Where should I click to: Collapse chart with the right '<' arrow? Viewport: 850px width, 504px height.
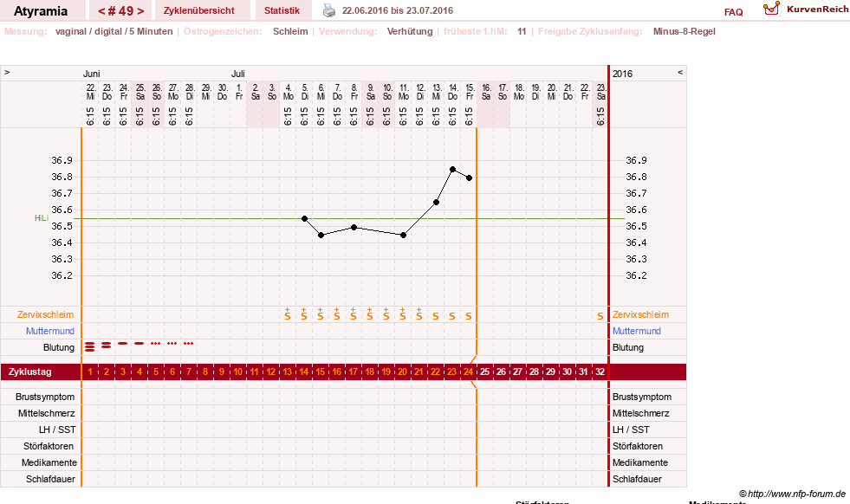coord(680,72)
